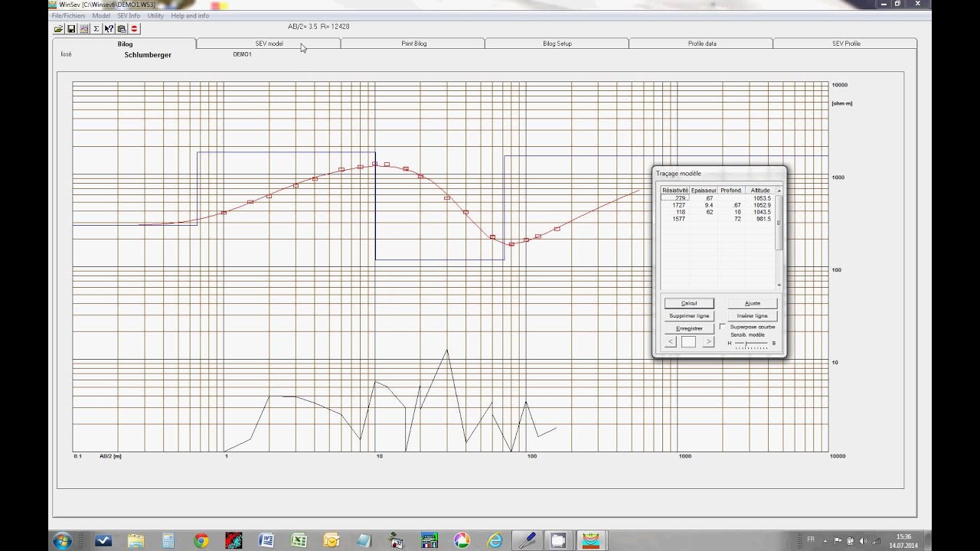Screen dimensions: 980x551
Task: Open the File/Fichiers menu
Action: click(69, 16)
